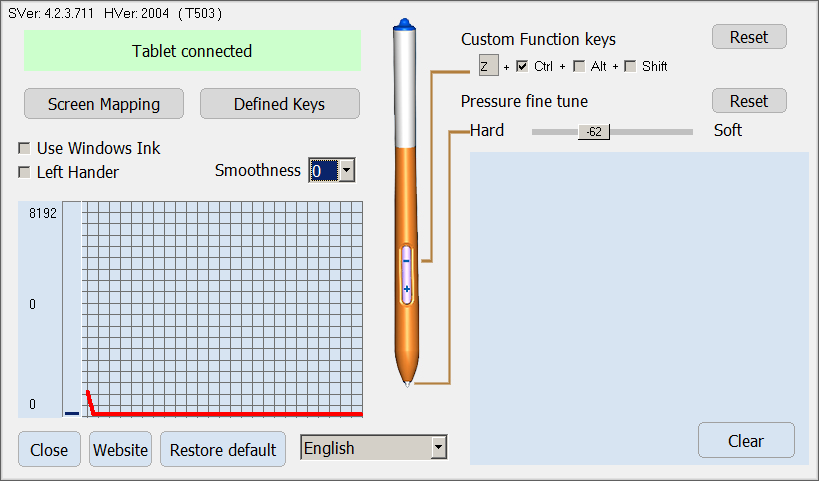Expand the English language dropdown

click(x=438, y=448)
